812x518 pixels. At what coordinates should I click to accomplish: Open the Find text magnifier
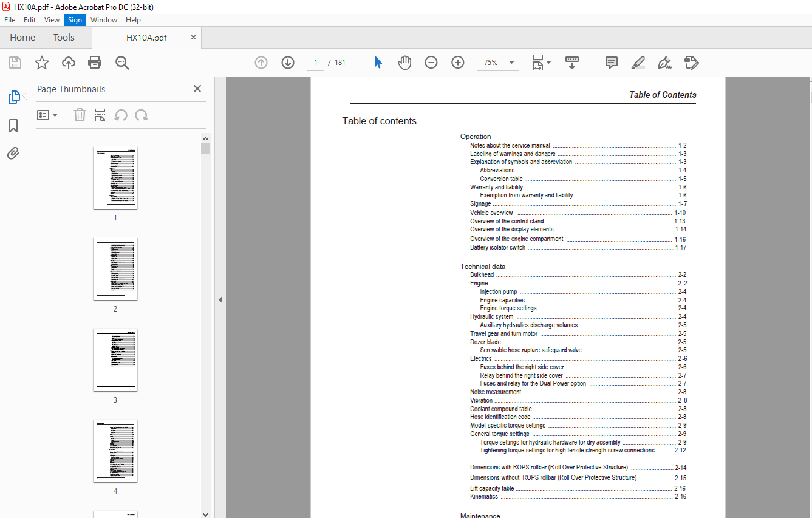click(x=123, y=63)
